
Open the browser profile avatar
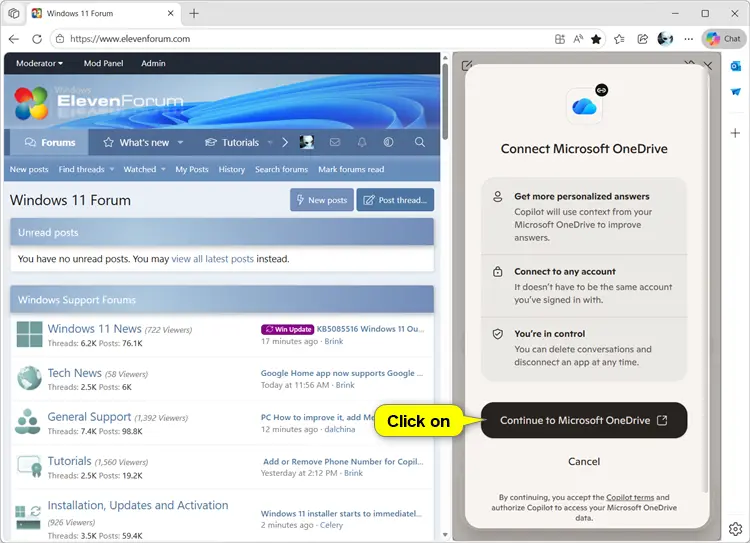[x=665, y=39]
